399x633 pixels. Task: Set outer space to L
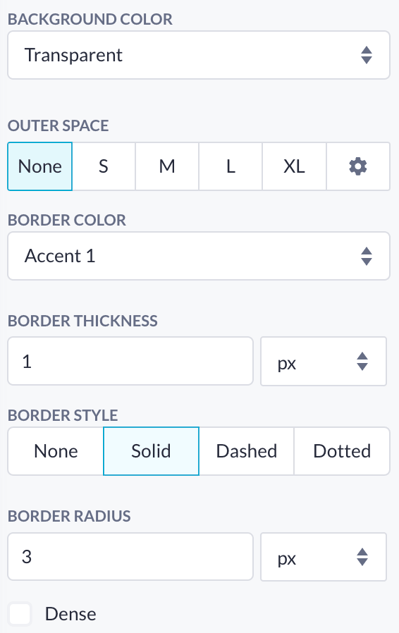click(x=231, y=166)
